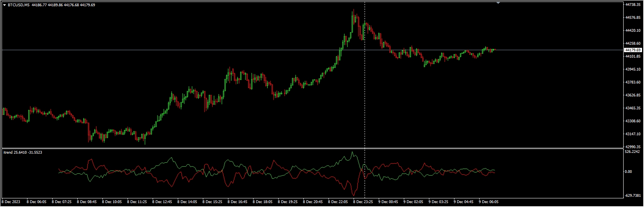
Task: Click the 9 Dec 06:05 time label
Action: [x=489, y=202]
